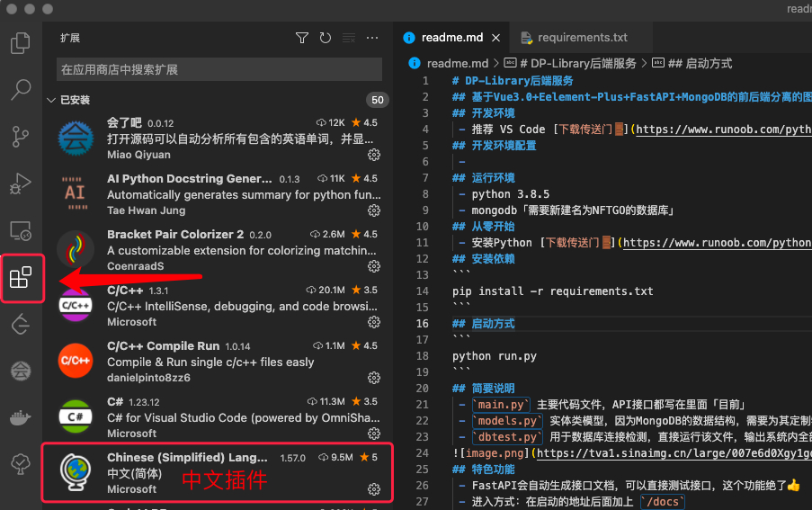This screenshot has width=812, height=510.
Task: Open manage gear for Chinese (Simplified) Language Pack
Action: coord(374,489)
